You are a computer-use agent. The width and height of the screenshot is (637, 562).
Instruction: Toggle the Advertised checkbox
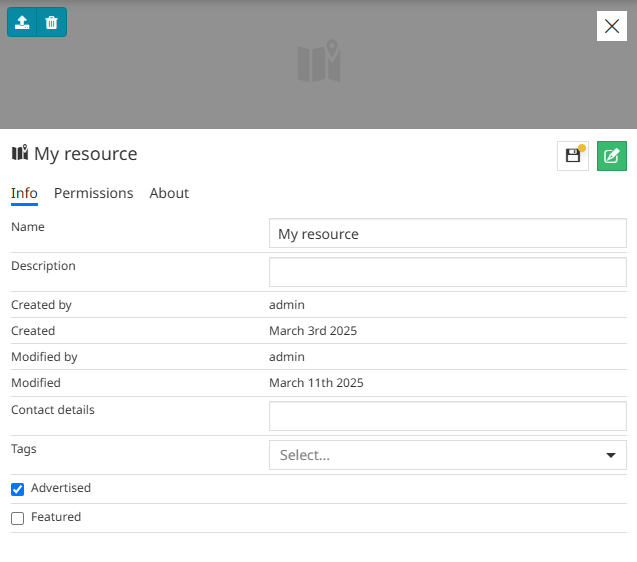17,489
